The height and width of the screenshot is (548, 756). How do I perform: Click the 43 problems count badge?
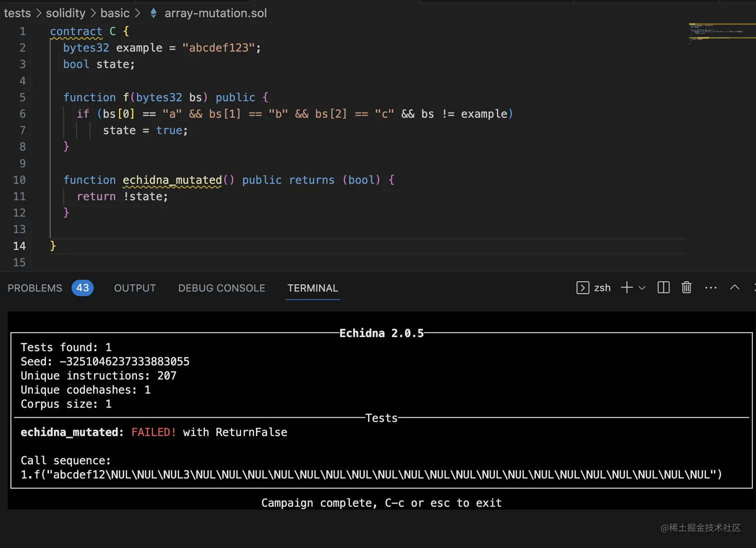[x=82, y=288]
